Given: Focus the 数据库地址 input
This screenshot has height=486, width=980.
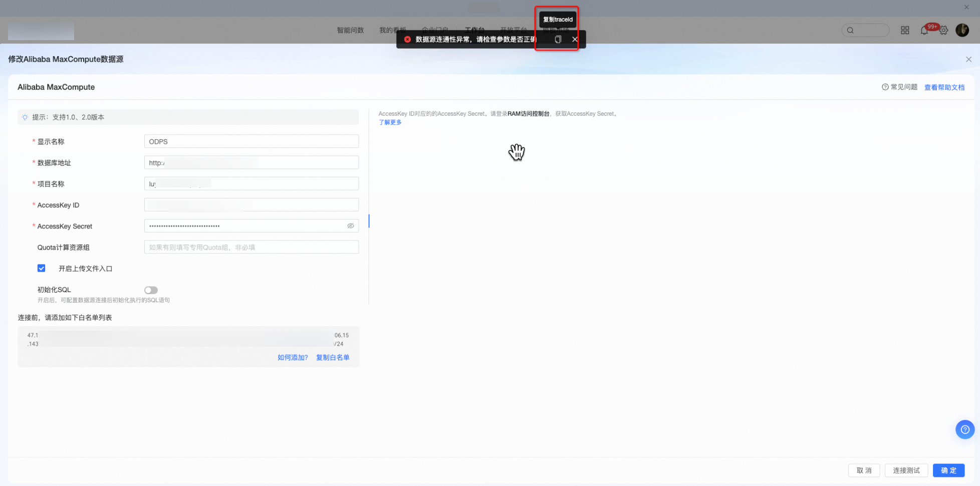Looking at the screenshot, I should tap(252, 162).
